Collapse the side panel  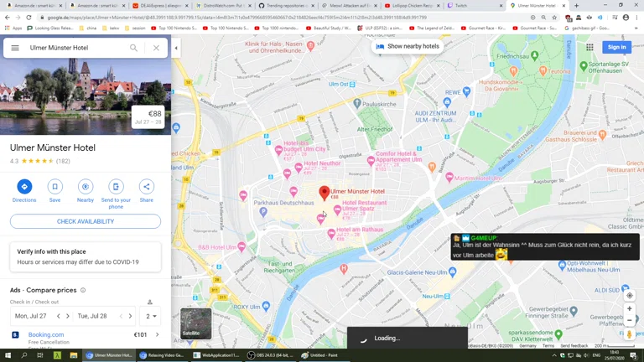176,48
